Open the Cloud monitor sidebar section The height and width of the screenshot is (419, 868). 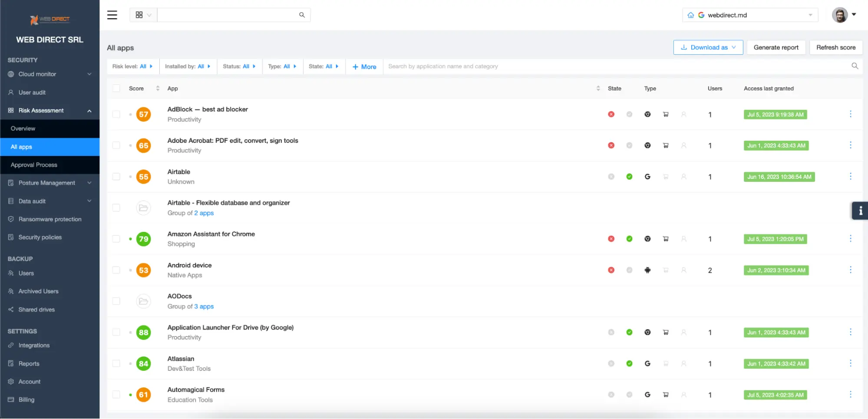[37, 74]
